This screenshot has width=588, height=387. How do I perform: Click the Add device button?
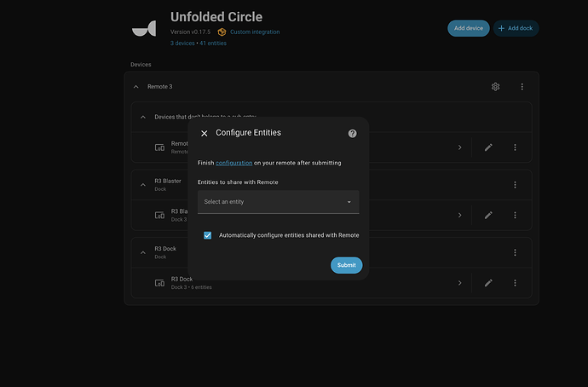[x=469, y=28]
